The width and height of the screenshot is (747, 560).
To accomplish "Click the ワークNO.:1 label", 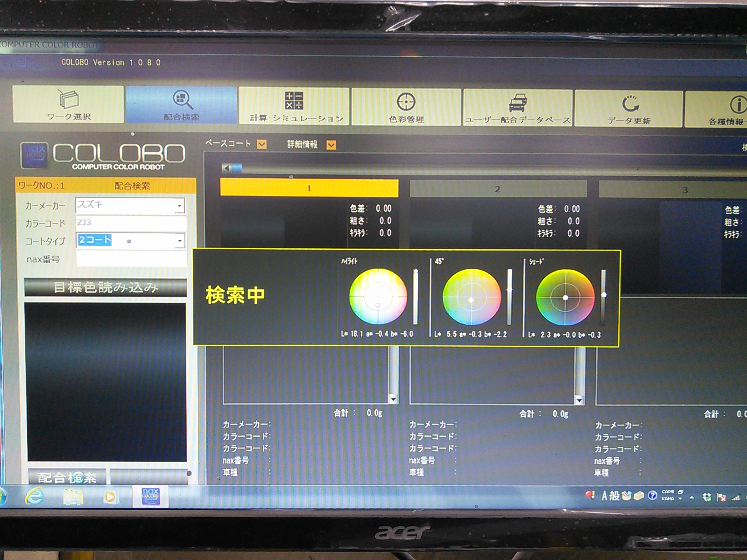I will pos(41,186).
